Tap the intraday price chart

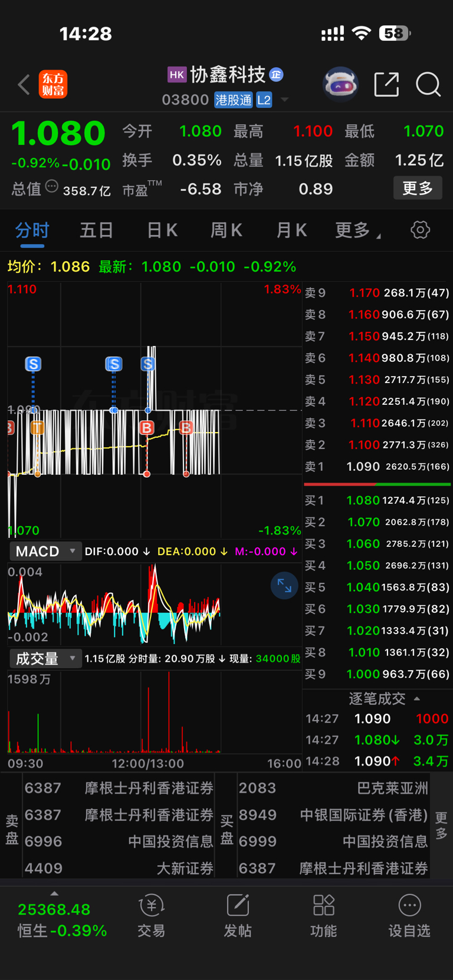(155, 410)
